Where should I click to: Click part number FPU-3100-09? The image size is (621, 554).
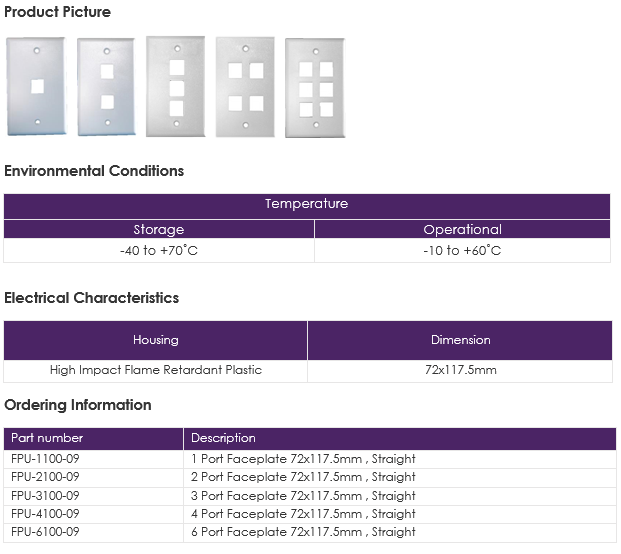click(45, 495)
